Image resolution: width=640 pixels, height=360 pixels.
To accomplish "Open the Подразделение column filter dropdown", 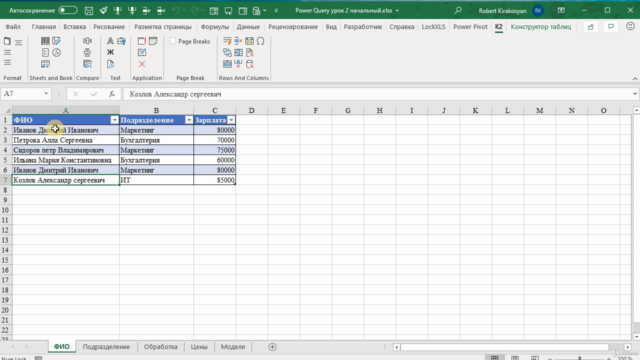I will pyautogui.click(x=189, y=120).
